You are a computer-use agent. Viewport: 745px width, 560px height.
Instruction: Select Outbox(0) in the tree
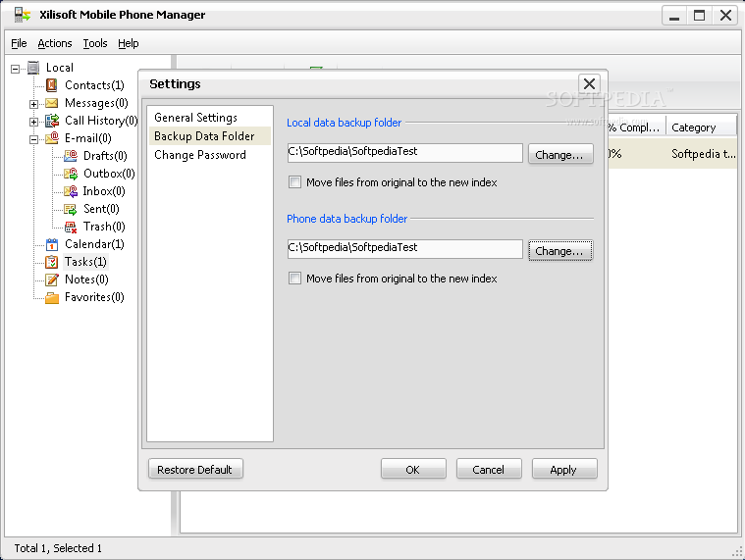pyautogui.click(x=109, y=174)
